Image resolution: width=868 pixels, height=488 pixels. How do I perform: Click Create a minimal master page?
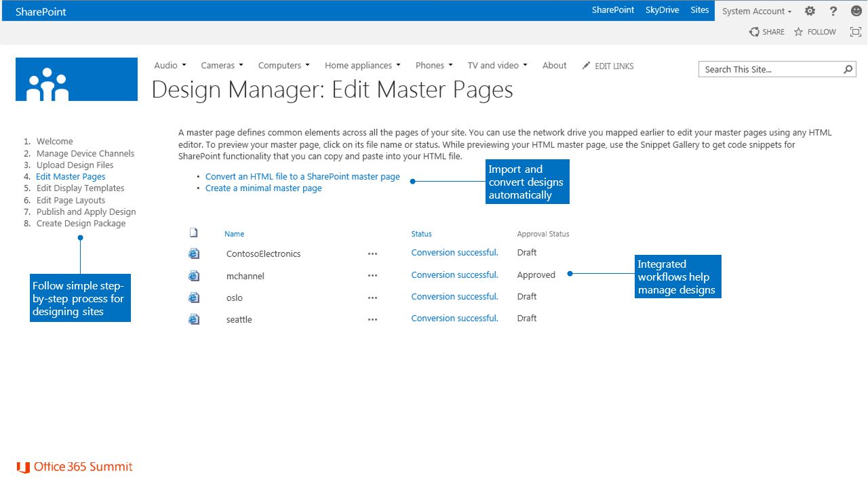264,188
